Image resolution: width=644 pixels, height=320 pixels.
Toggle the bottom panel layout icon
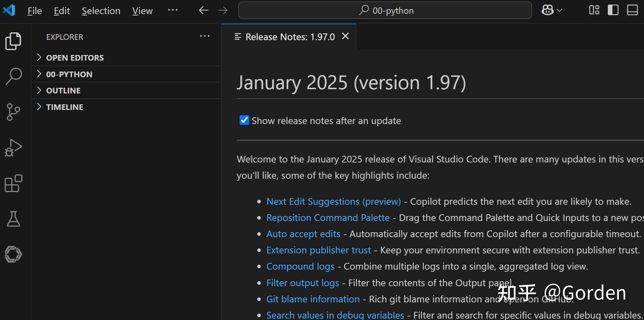coord(632,10)
